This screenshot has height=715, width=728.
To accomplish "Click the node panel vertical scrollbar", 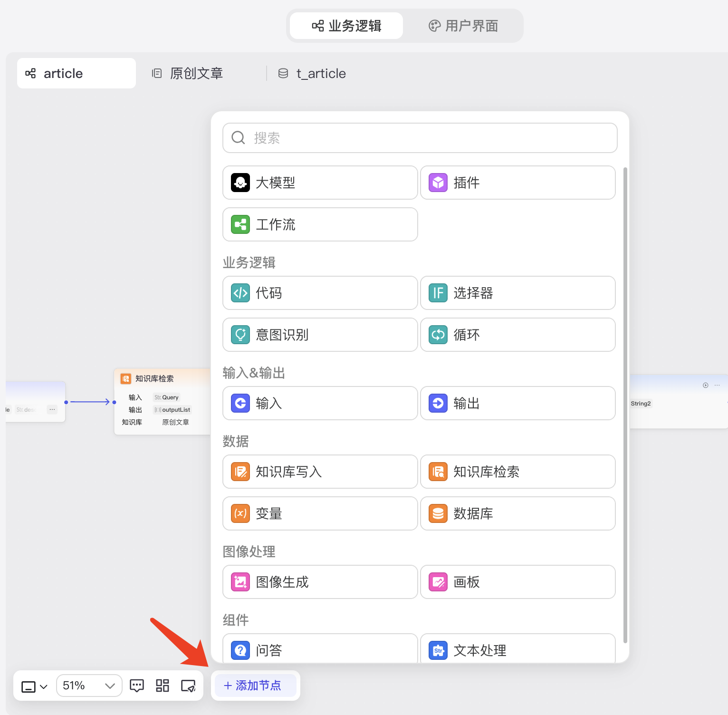I will tap(625, 405).
